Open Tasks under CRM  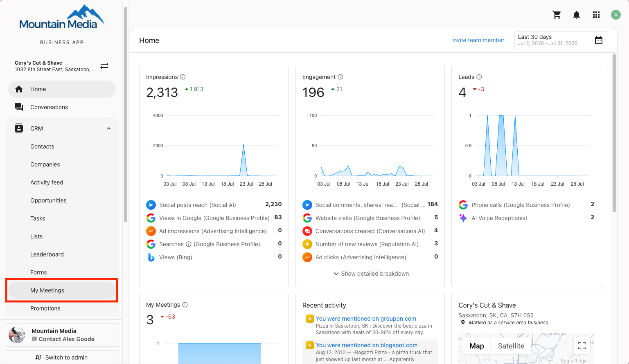pyautogui.click(x=38, y=218)
